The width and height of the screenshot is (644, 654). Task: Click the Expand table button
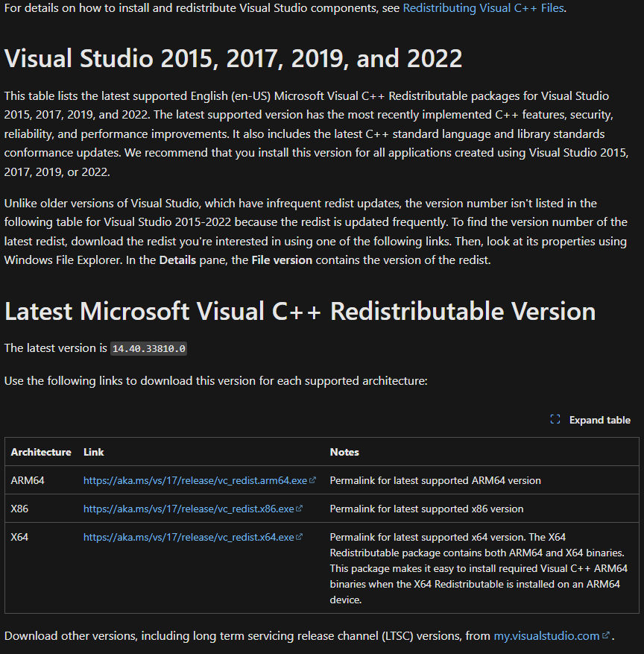(590, 420)
